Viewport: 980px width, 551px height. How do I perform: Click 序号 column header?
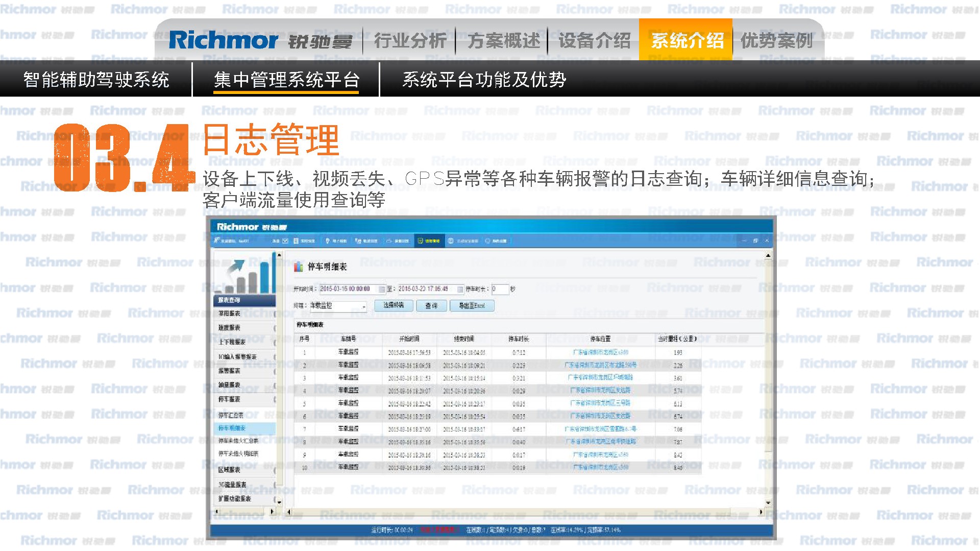point(304,339)
